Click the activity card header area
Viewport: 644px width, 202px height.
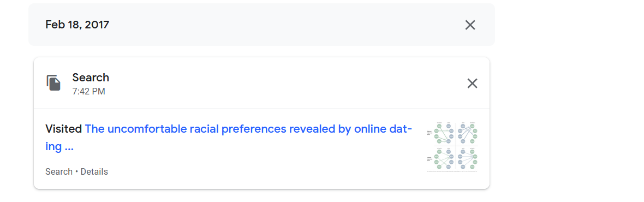tap(261, 83)
